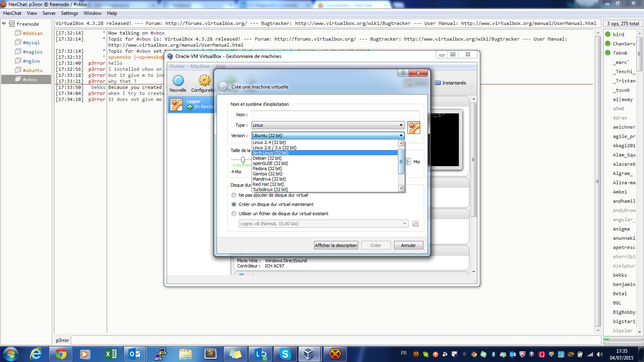
Task: Switch to the #nagios channel
Action: coord(32,52)
